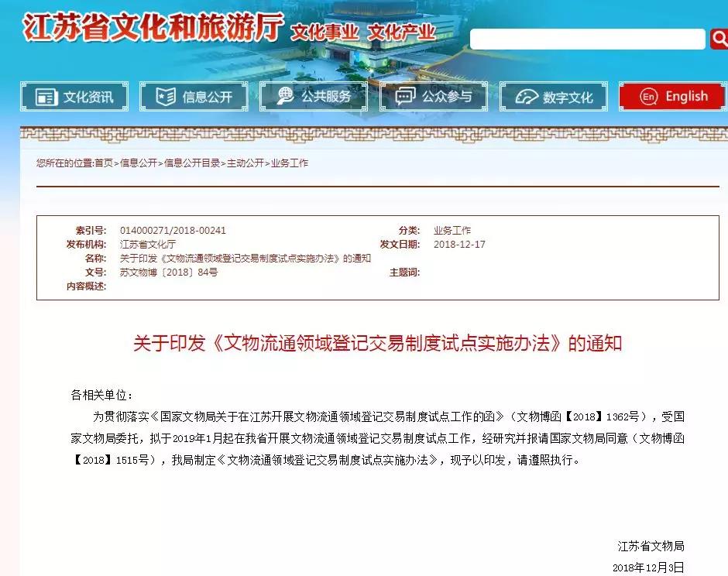This screenshot has height=576, width=728.
Task: Click the 数字文化 gauge icon
Action: point(527,97)
